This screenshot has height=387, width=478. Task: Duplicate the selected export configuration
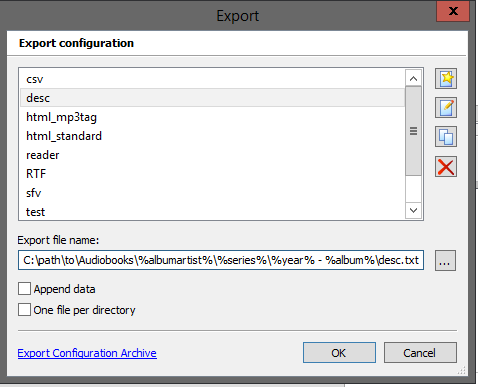pos(446,137)
